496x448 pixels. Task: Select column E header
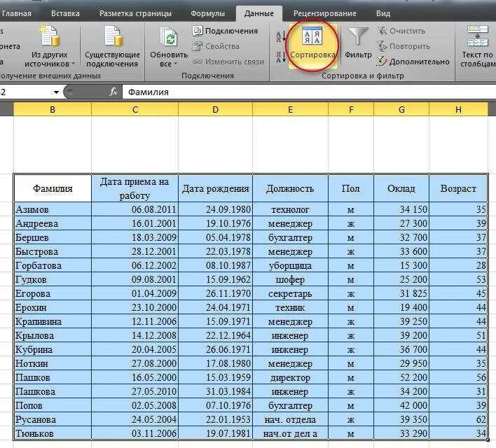point(291,109)
